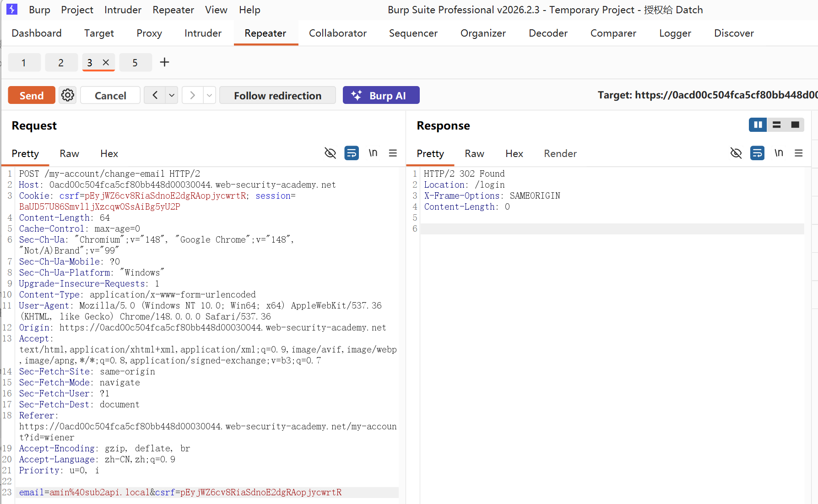The width and height of the screenshot is (818, 504).
Task: Select Pretty view in Request panel
Action: tap(25, 153)
